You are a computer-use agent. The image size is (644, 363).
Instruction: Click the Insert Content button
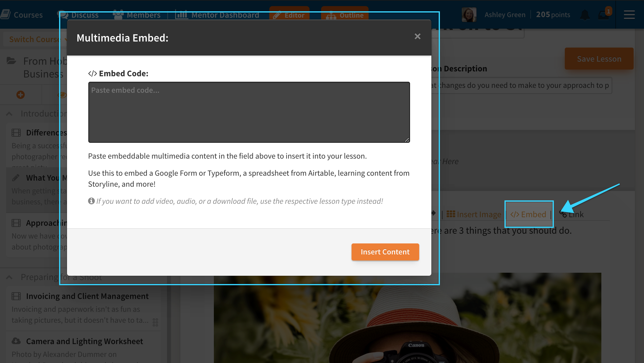pyautogui.click(x=385, y=252)
